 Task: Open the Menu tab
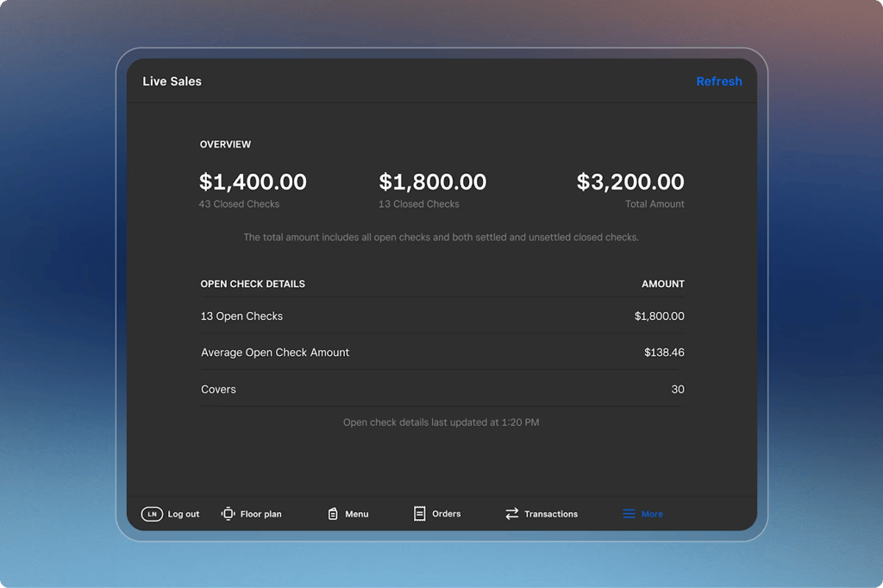(x=356, y=514)
